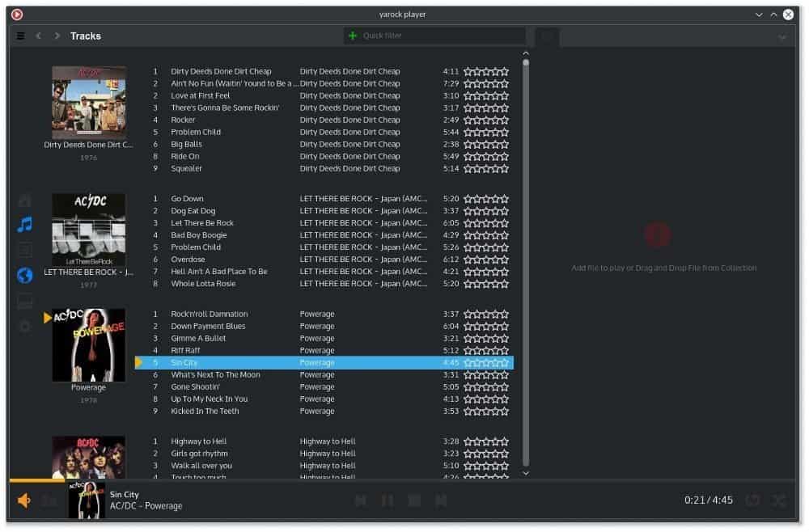
Task: Select track "Bad Boy Boogie"
Action: (x=199, y=235)
